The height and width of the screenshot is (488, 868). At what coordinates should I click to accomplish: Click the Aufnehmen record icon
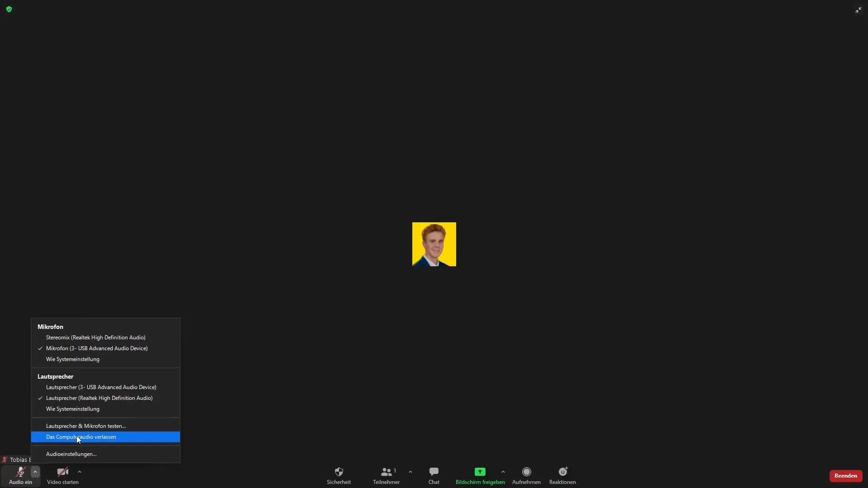526,471
